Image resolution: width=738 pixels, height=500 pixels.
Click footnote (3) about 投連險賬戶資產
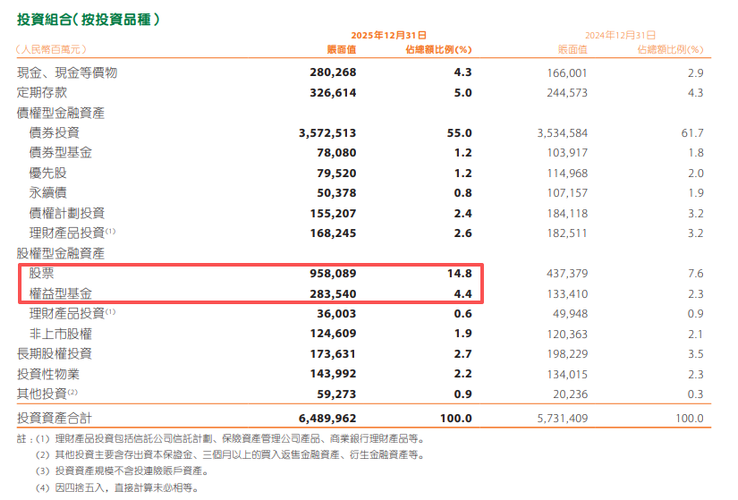(x=122, y=471)
